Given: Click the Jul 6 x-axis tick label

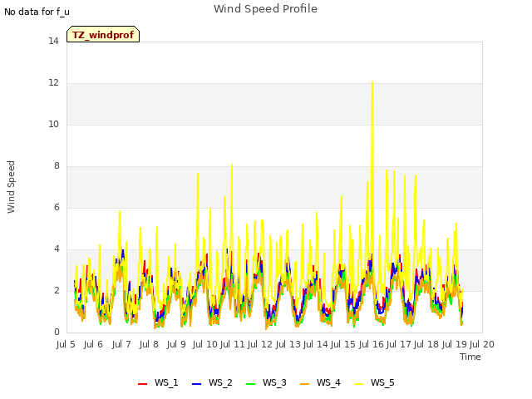Looking at the screenshot, I should (93, 344).
